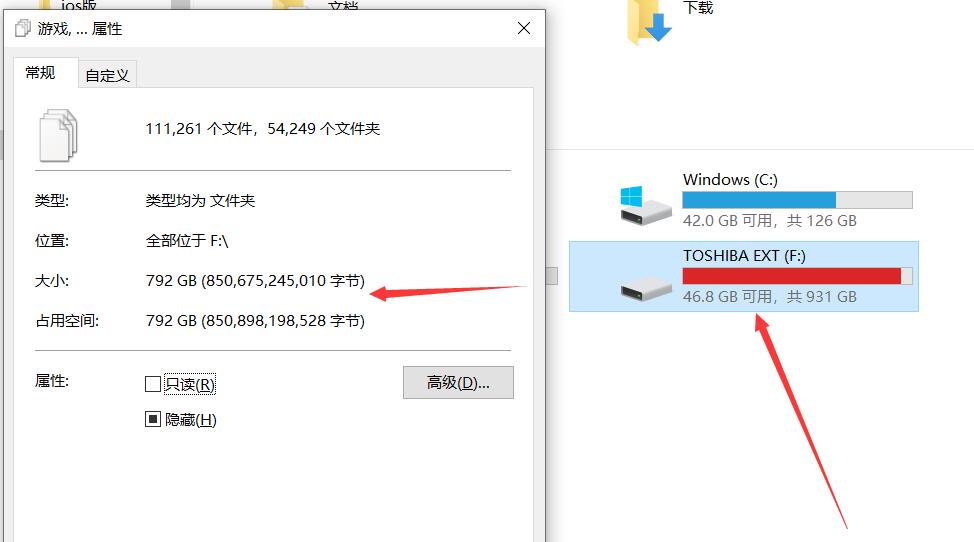The height and width of the screenshot is (542, 974).
Task: Click the multi-file icon in properties dialog
Action: pos(58,135)
